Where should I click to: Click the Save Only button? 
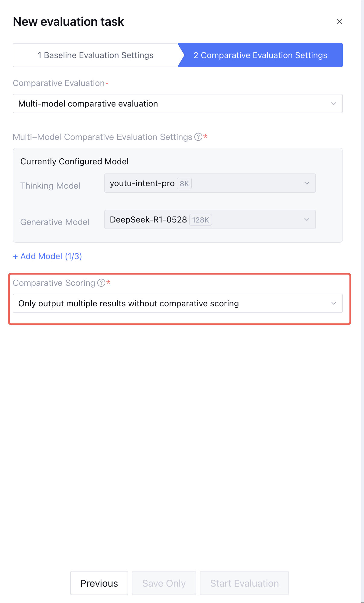[164, 583]
